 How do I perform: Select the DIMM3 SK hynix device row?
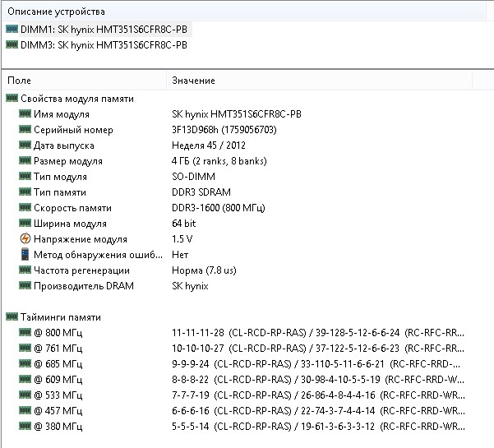tap(96, 45)
